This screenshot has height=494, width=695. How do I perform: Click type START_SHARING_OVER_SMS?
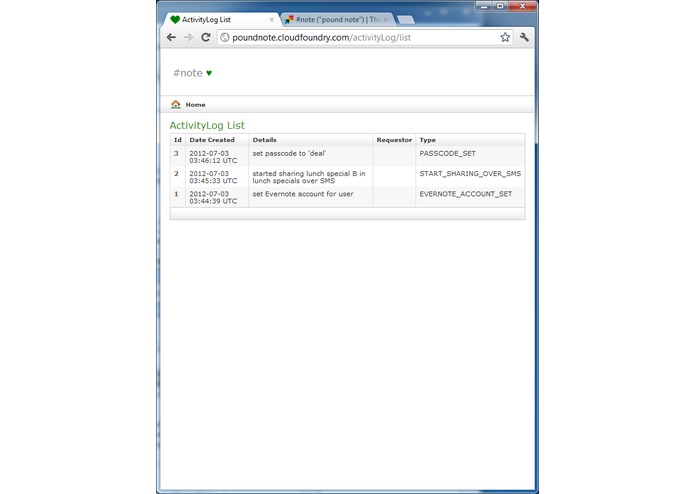[x=470, y=174]
